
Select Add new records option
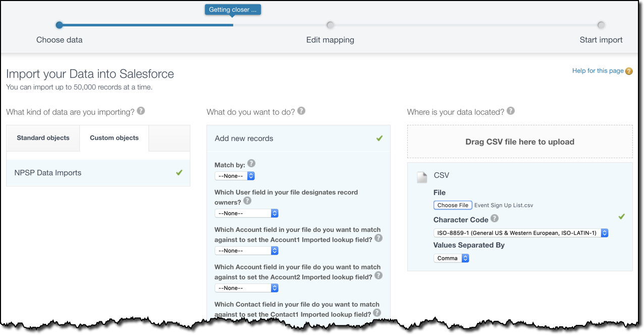[x=298, y=138]
